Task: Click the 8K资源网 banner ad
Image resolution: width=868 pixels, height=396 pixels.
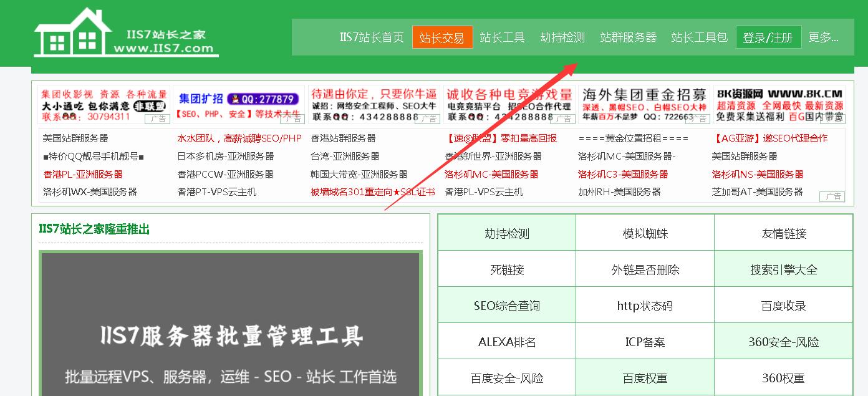Action: tap(779, 105)
